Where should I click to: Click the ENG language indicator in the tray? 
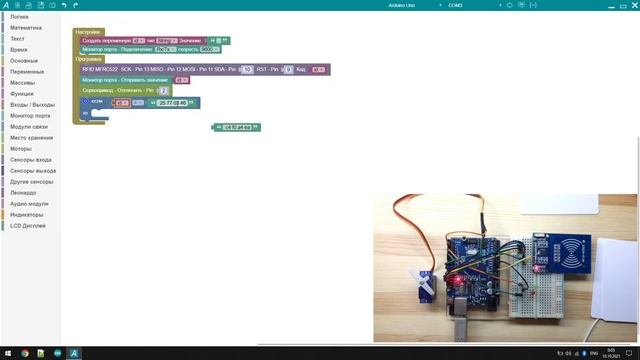(594, 353)
